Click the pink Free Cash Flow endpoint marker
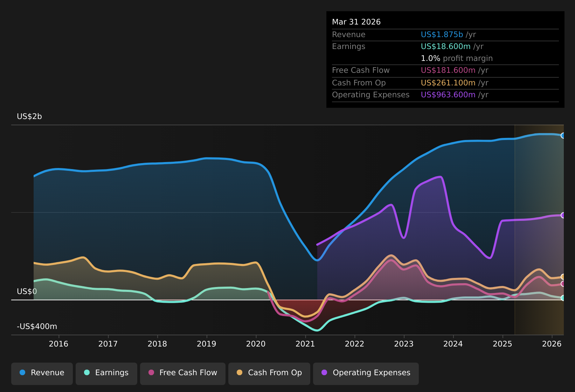The height and width of the screenshot is (392, 575). tap(563, 284)
